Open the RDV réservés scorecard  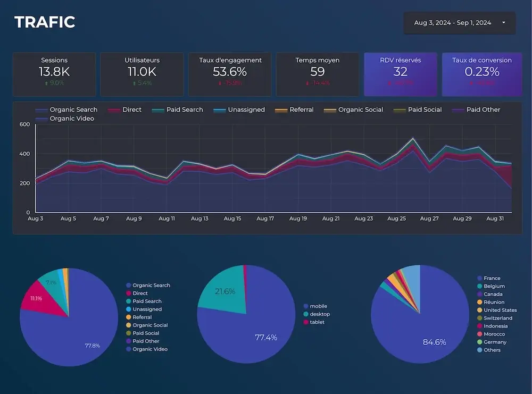[401, 74]
